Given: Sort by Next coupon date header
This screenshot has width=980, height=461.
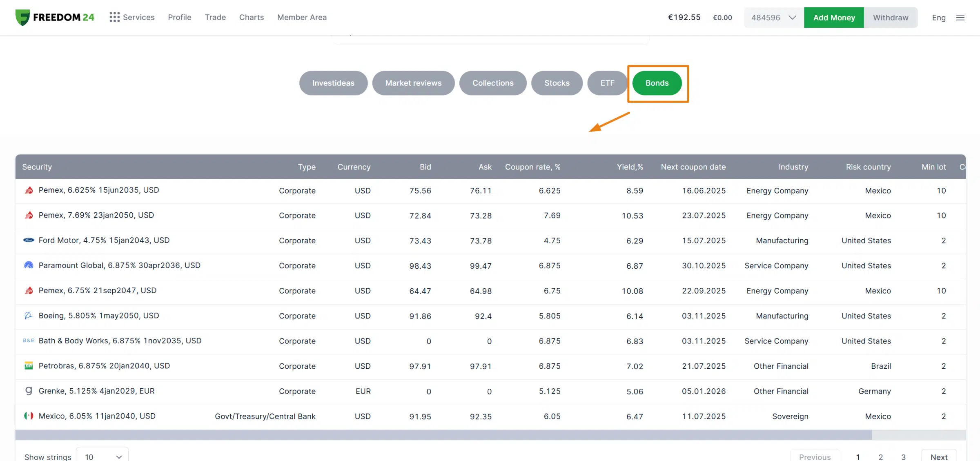Looking at the screenshot, I should coord(693,167).
